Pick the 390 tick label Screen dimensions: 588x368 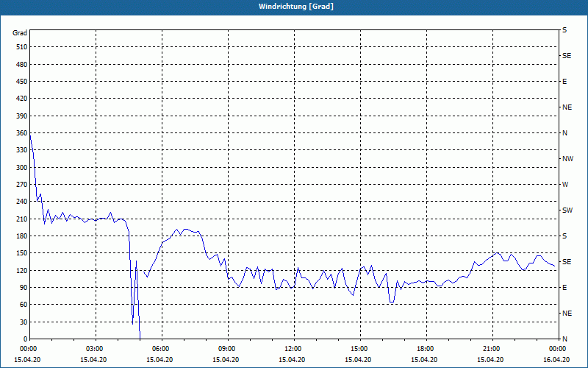tap(22, 116)
